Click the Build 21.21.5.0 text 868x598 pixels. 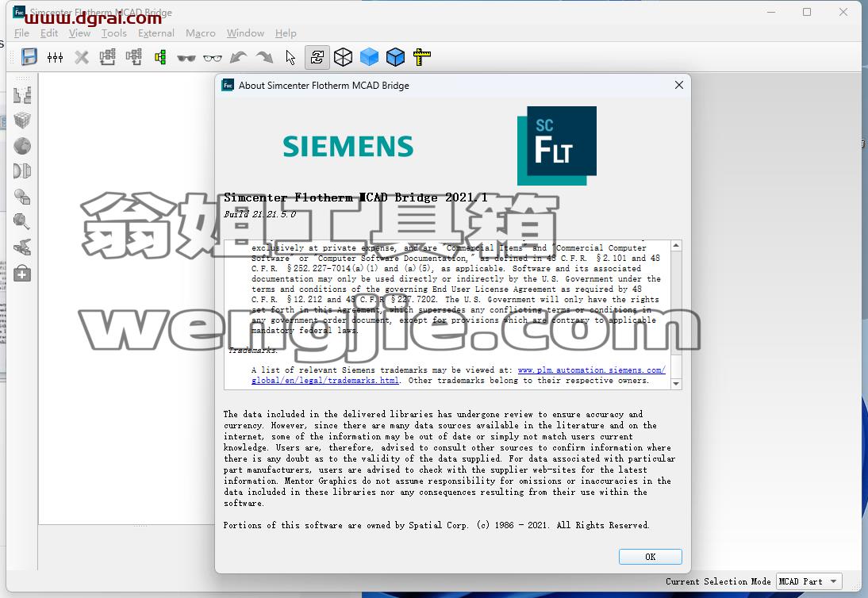point(259,214)
